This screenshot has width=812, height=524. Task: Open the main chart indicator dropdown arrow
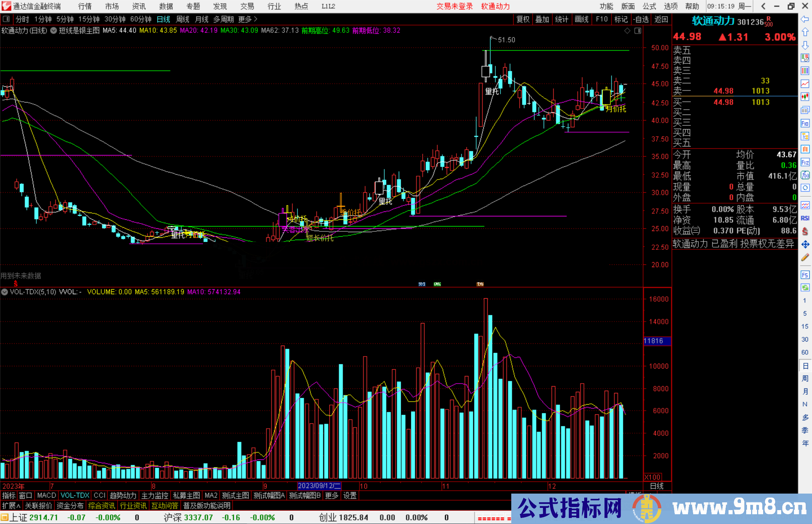53,31
